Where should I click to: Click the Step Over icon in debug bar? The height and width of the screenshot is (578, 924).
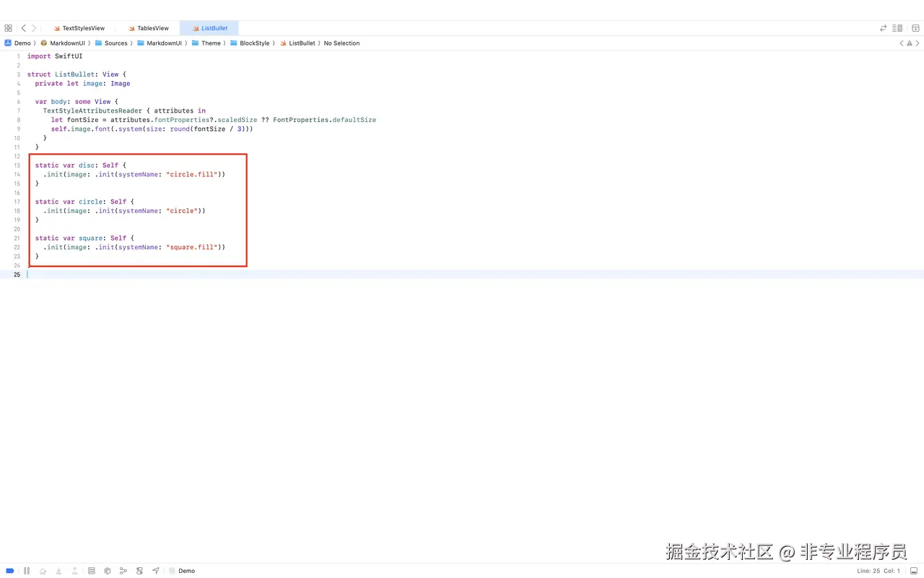click(x=43, y=571)
